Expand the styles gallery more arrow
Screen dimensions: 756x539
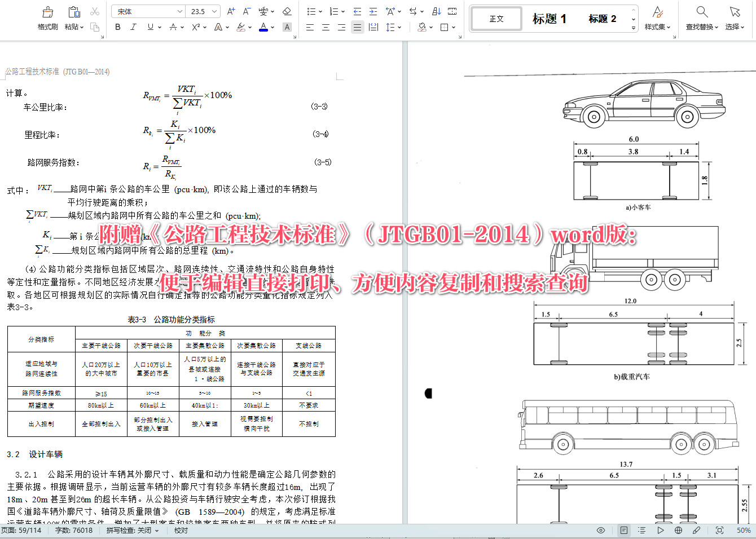pyautogui.click(x=634, y=27)
